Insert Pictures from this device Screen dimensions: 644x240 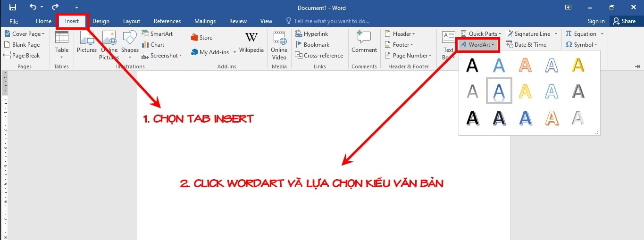coord(87,42)
